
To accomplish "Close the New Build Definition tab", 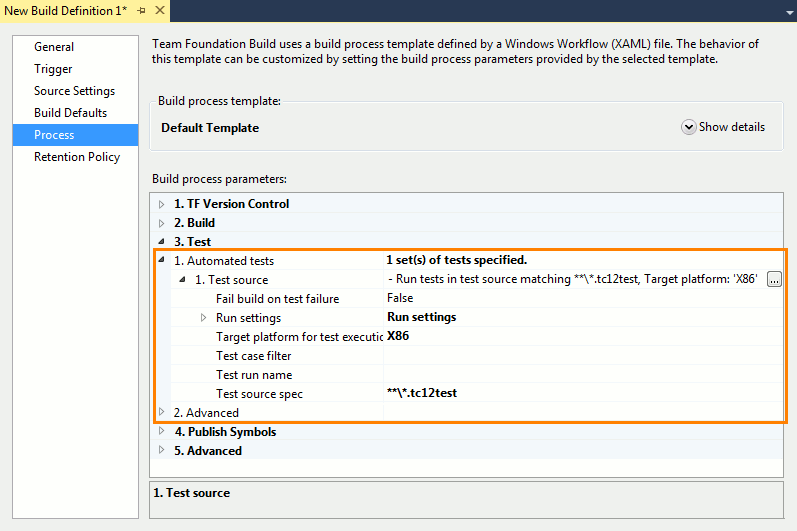I will [158, 9].
